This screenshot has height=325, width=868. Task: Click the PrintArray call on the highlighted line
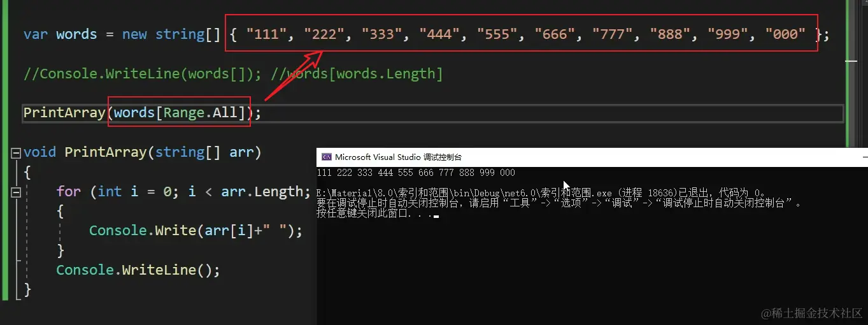pos(64,113)
